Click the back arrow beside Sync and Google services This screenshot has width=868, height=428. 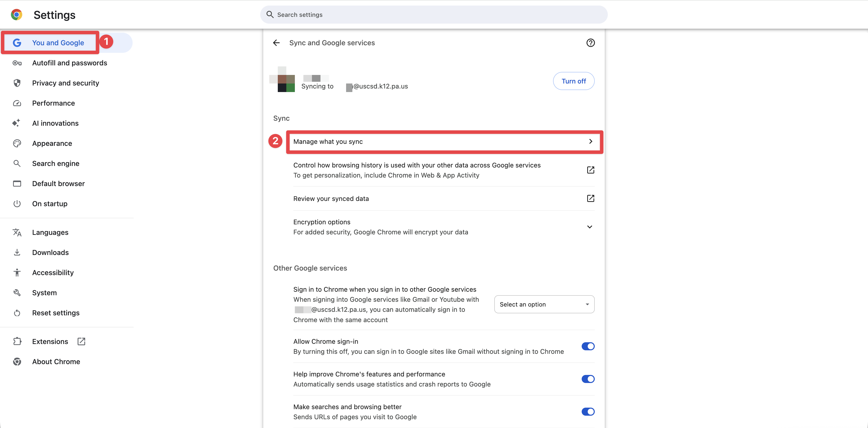276,43
